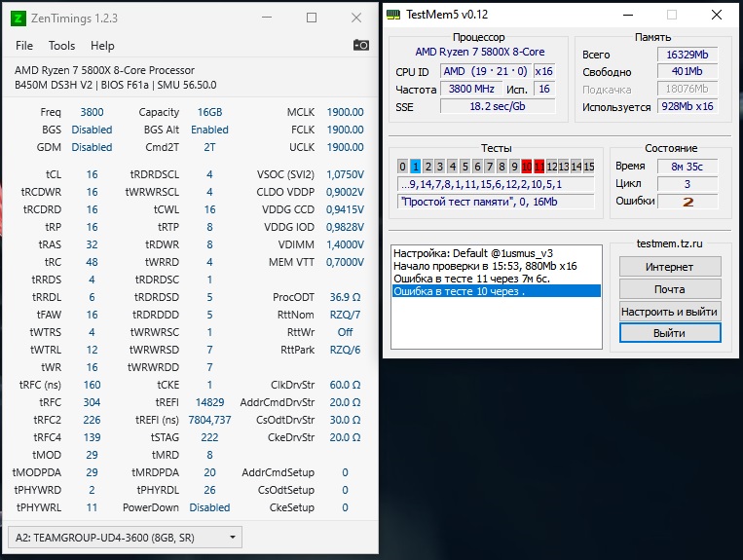Click the RttNom value RZQ/7
This screenshot has width=743, height=560.
pyautogui.click(x=345, y=315)
